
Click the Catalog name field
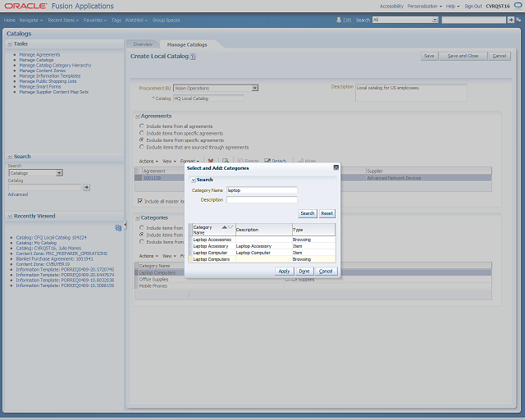[x=208, y=98]
